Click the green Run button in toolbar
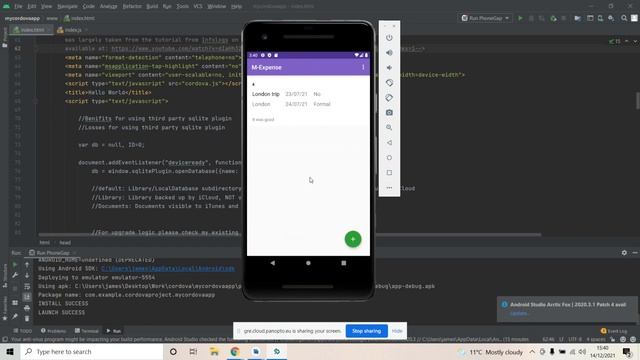 pos(520,18)
